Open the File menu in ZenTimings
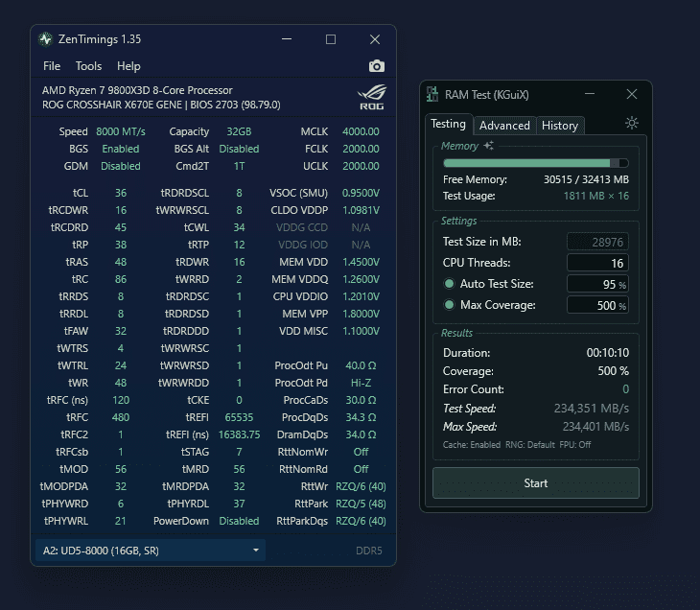The image size is (700, 610). pyautogui.click(x=52, y=66)
